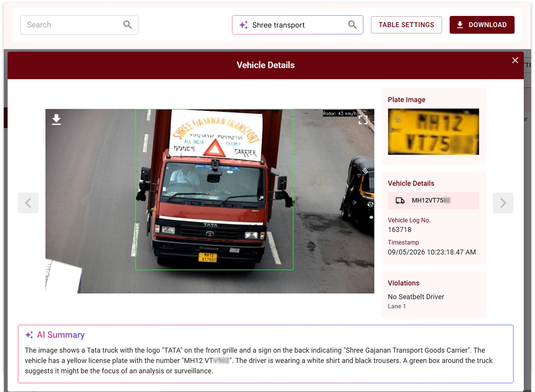
Task: Click the 'Violations' panel heading
Action: 403,283
